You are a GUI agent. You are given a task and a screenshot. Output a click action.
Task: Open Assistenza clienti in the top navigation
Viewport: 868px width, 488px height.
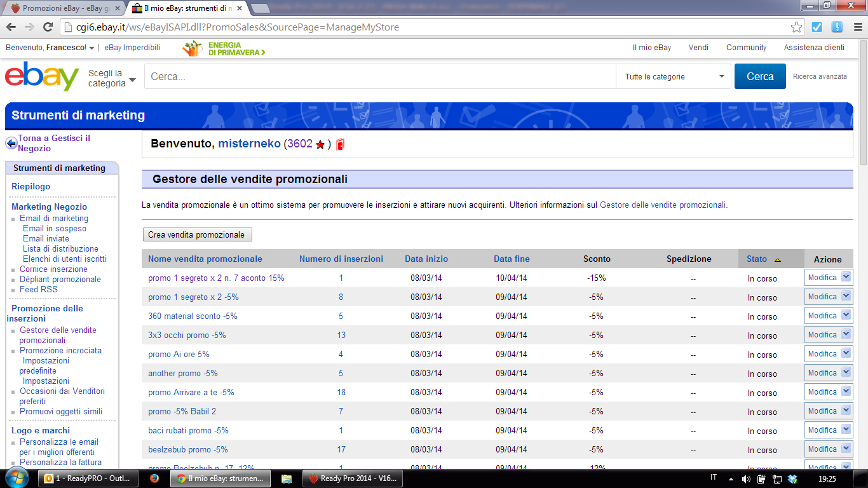pos(815,48)
